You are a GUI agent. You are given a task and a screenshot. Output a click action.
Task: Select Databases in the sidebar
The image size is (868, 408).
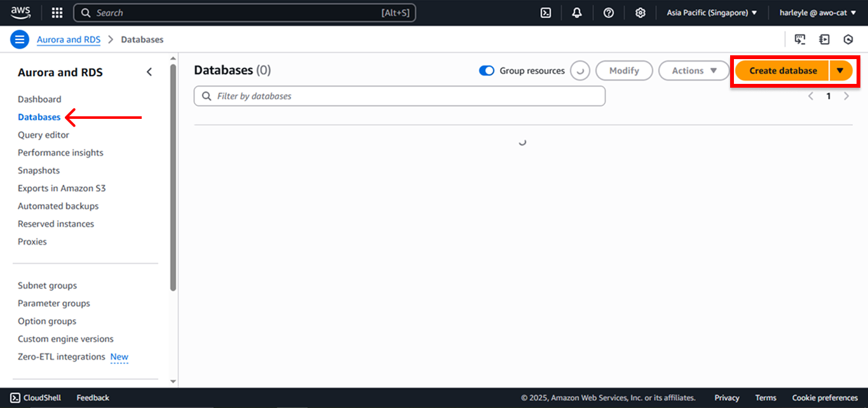point(39,117)
